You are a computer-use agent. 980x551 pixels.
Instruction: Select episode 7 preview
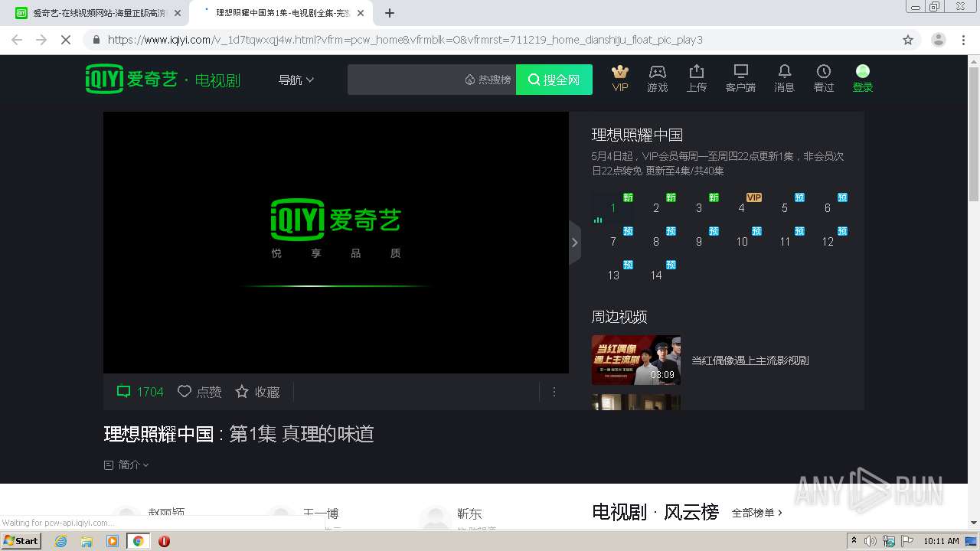click(x=613, y=240)
